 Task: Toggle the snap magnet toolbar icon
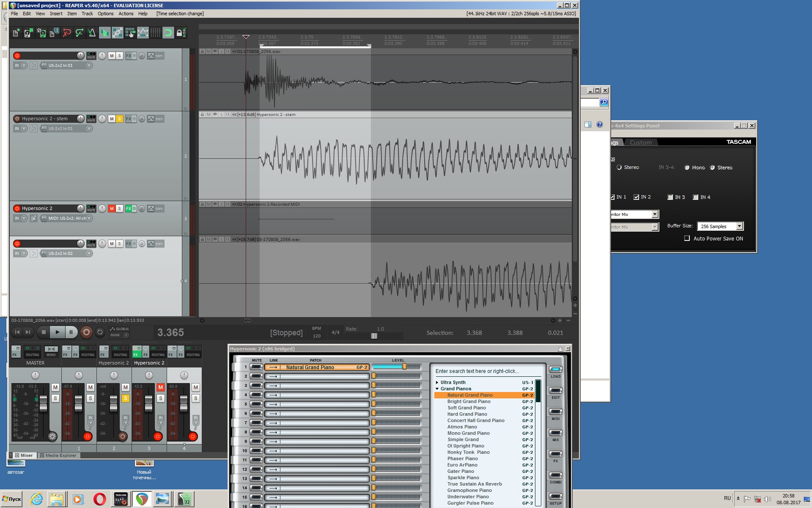[x=168, y=33]
